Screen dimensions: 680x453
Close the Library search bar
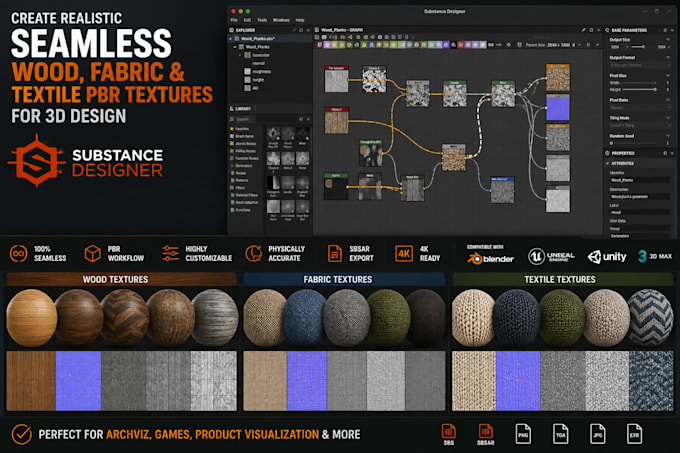(x=308, y=119)
